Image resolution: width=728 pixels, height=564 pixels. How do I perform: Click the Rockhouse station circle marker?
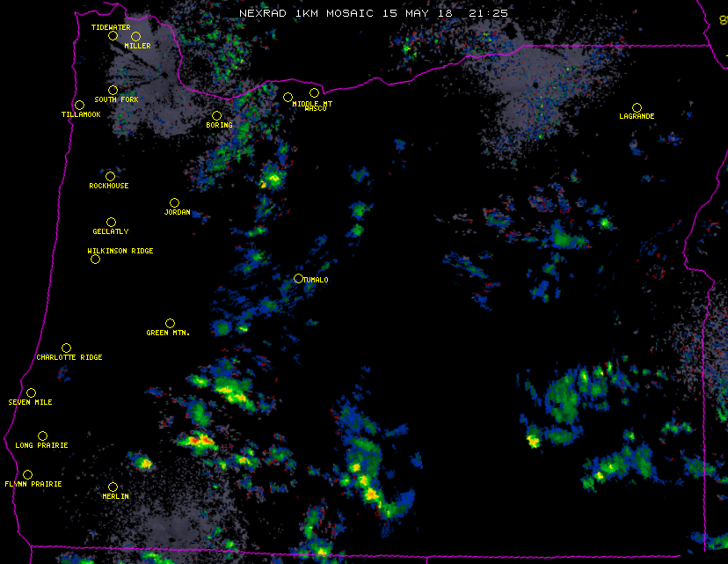[110, 176]
